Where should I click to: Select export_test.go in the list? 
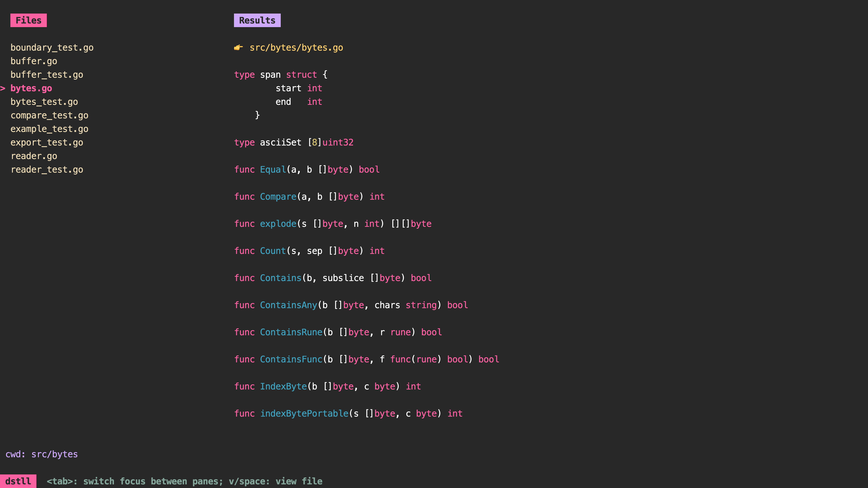(47, 143)
